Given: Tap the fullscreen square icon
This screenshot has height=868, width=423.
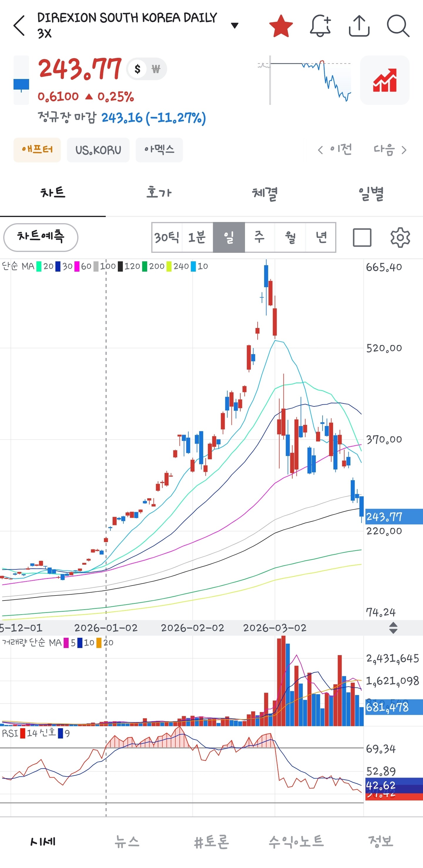Looking at the screenshot, I should [x=362, y=238].
